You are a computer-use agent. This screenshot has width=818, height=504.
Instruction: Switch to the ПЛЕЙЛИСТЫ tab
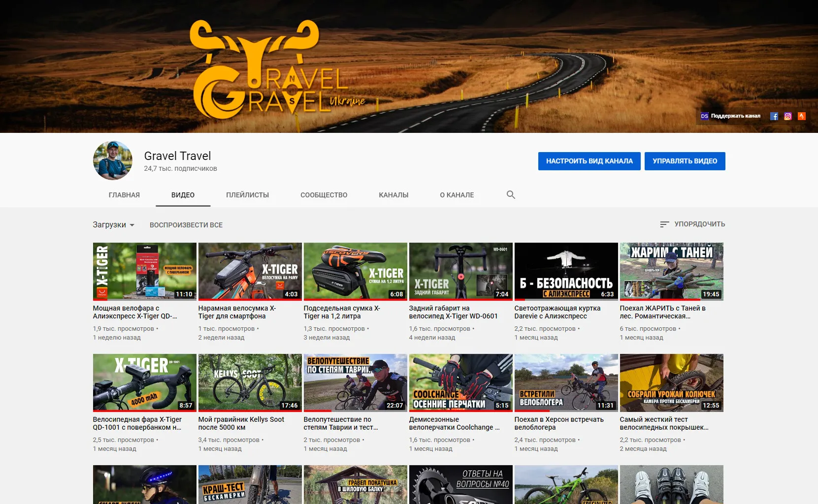(x=248, y=195)
